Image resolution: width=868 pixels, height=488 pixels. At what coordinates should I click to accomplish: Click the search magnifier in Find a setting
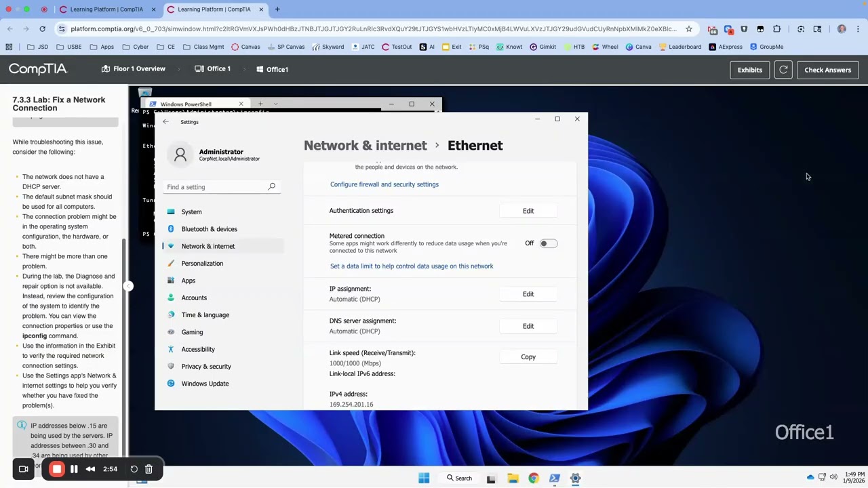click(271, 187)
